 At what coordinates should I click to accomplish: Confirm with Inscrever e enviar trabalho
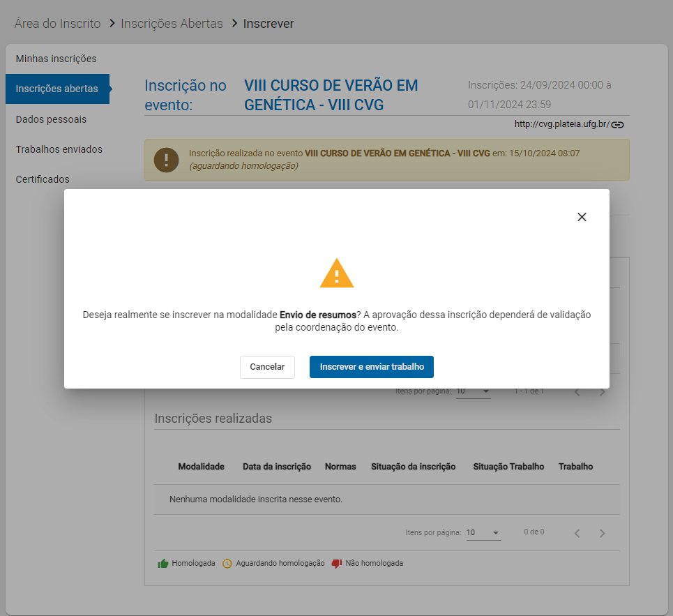coord(372,367)
